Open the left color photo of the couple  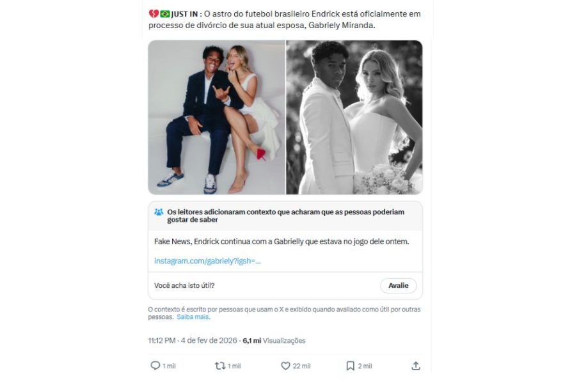(x=216, y=117)
